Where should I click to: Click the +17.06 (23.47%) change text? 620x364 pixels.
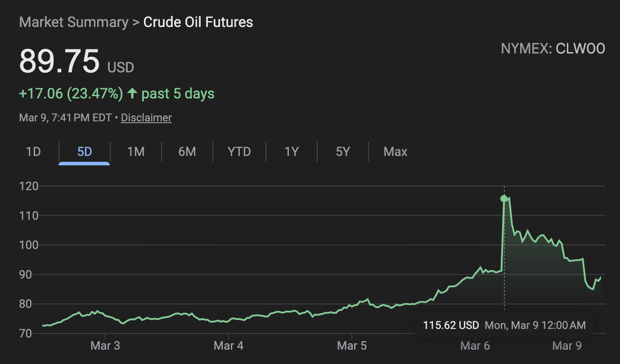click(71, 93)
